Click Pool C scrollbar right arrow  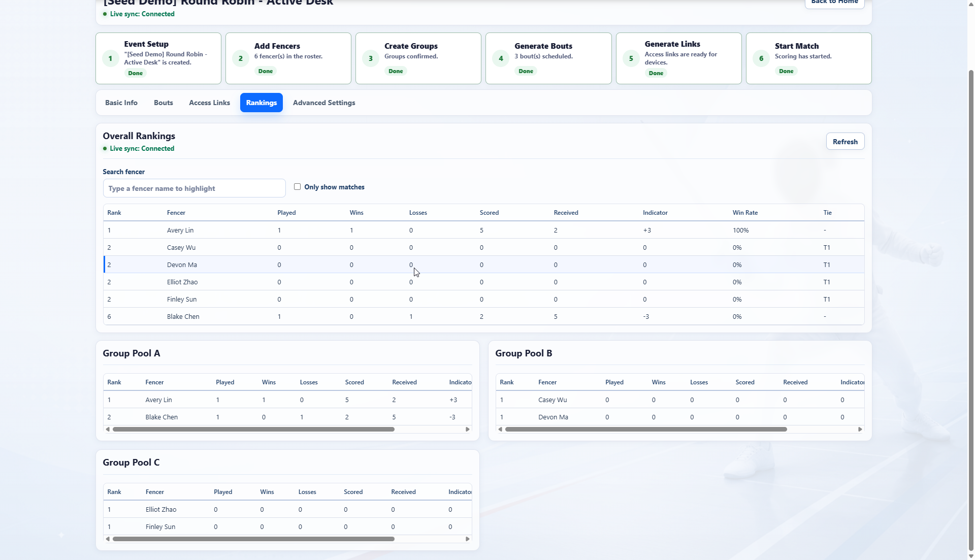click(x=468, y=539)
